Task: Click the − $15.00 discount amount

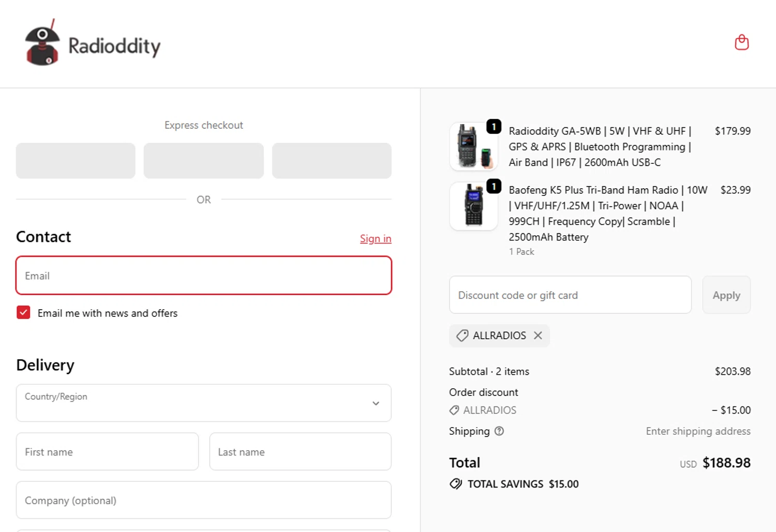Action: pos(731,410)
